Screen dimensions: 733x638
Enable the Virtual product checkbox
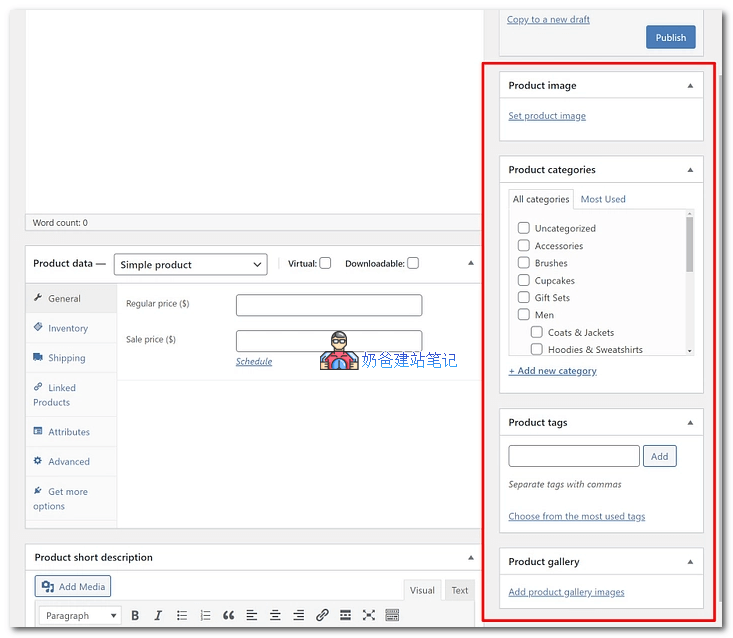[x=325, y=263]
